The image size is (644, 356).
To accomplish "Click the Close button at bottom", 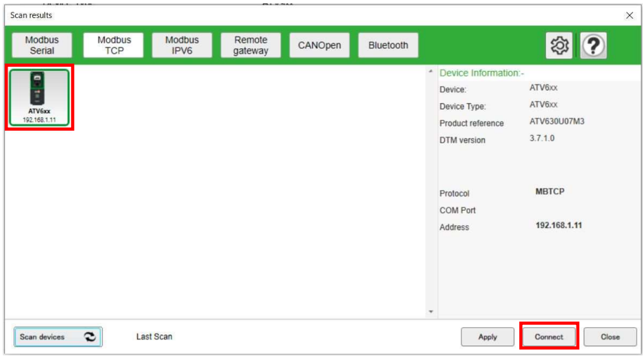I will (610, 337).
